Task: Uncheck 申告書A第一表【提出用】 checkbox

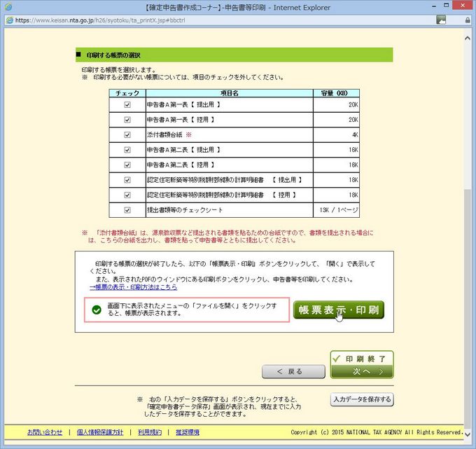Action: point(127,104)
